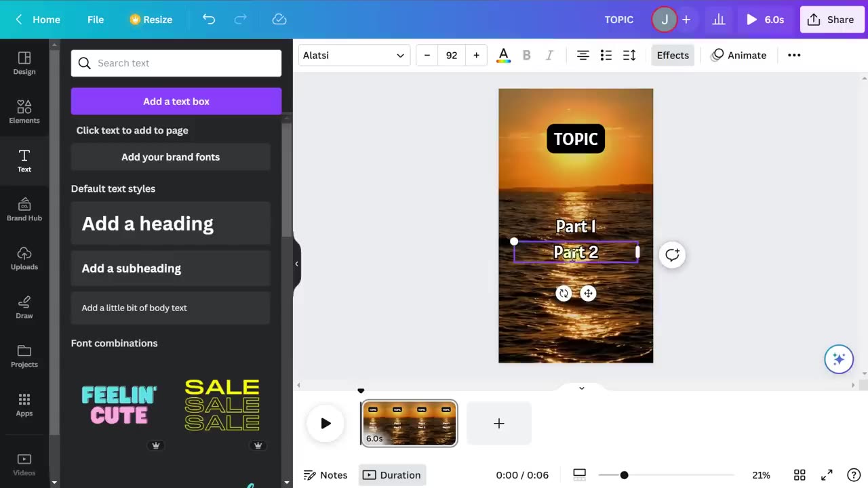
Task: Click the font size 92 field
Action: coord(452,56)
